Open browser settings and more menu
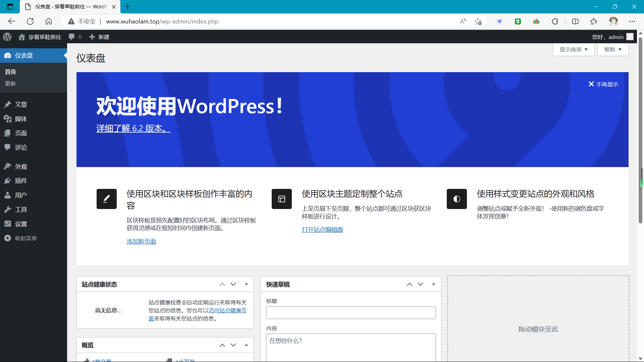 tap(632, 21)
